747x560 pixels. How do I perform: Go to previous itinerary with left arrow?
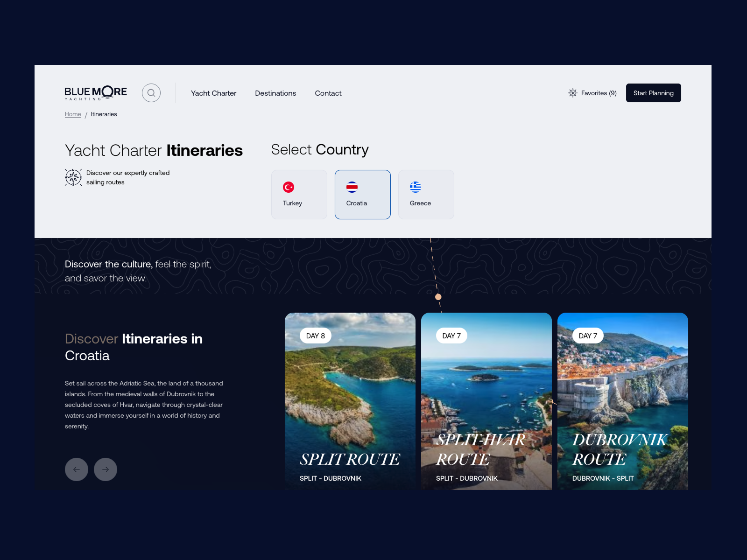[x=77, y=469]
